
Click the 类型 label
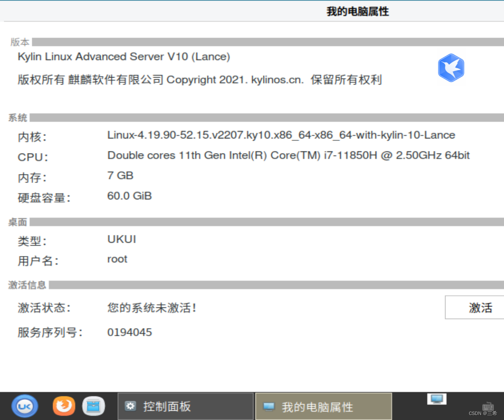[x=32, y=241]
